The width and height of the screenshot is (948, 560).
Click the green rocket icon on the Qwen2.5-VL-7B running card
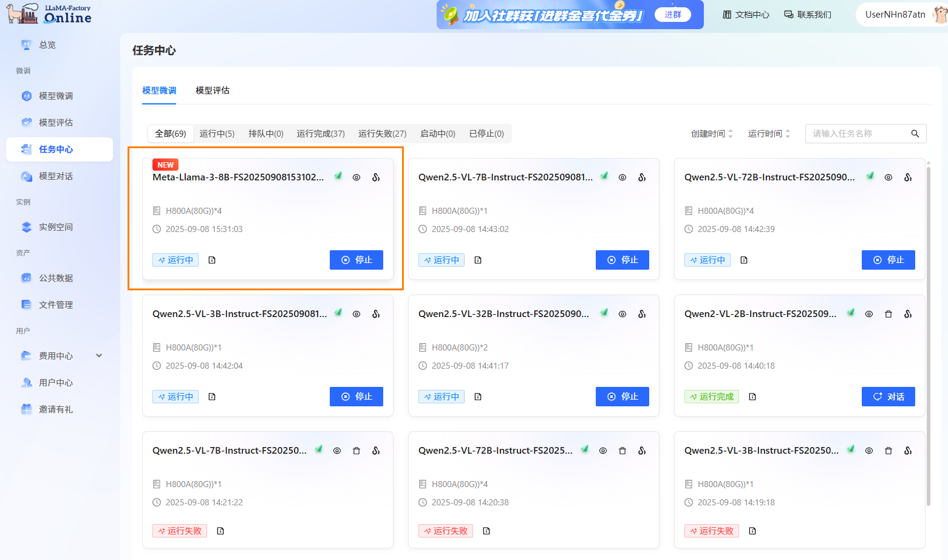pyautogui.click(x=604, y=177)
